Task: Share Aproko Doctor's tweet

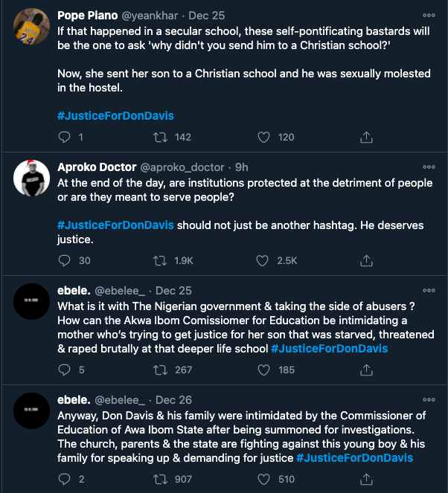Action: pos(366,260)
